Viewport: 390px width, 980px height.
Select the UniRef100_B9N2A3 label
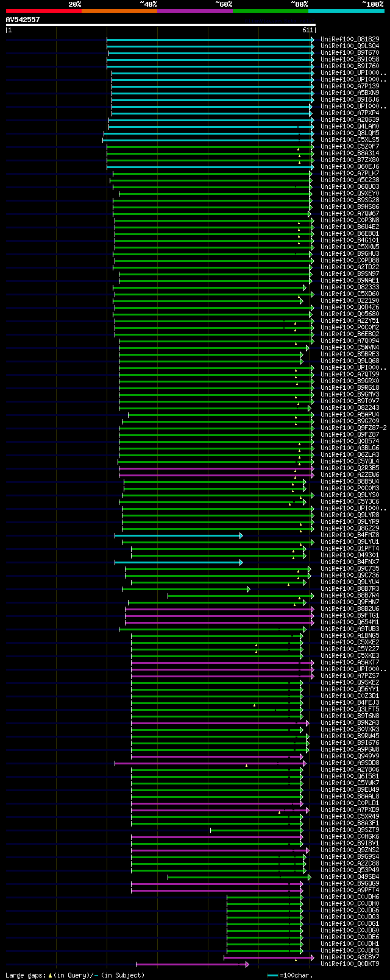pyautogui.click(x=350, y=723)
